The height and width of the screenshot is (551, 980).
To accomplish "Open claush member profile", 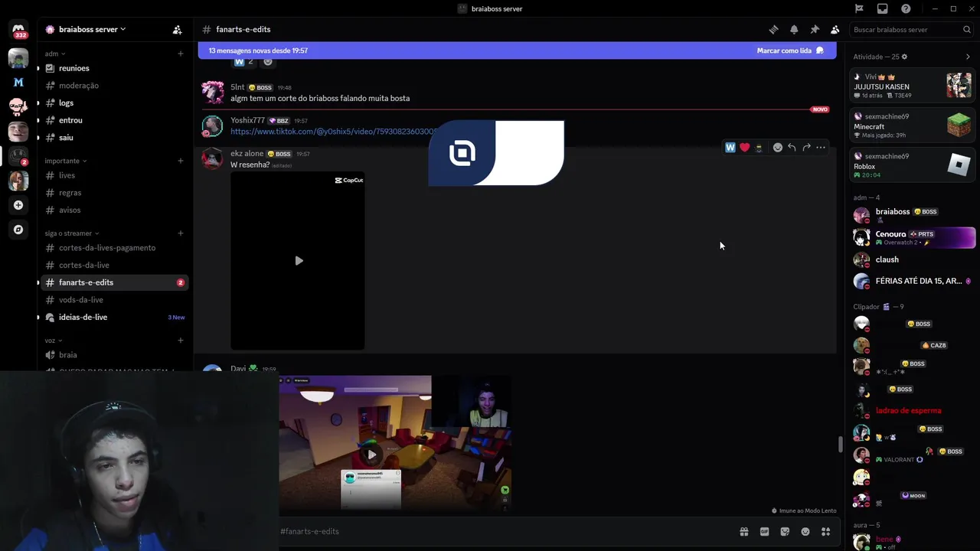I will pos(913,259).
